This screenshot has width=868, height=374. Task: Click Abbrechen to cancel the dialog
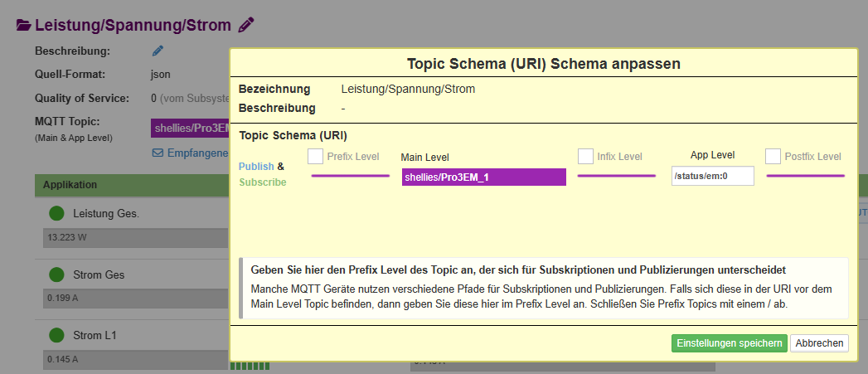click(819, 343)
